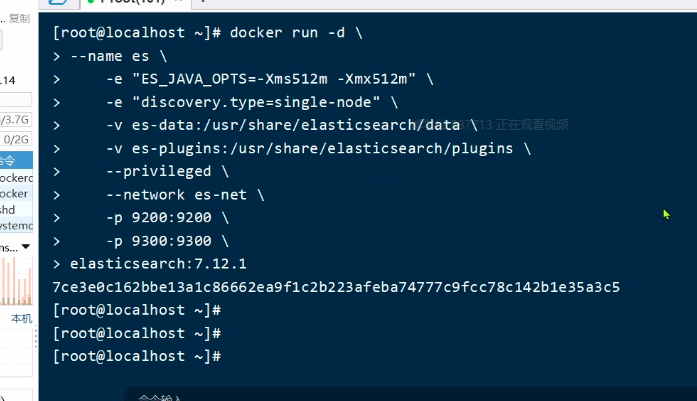
Task: Select the dockerd process row
Action: 14,177
